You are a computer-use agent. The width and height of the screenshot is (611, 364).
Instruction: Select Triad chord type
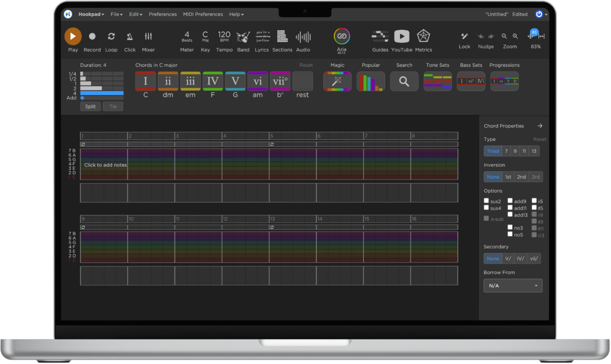tap(493, 151)
